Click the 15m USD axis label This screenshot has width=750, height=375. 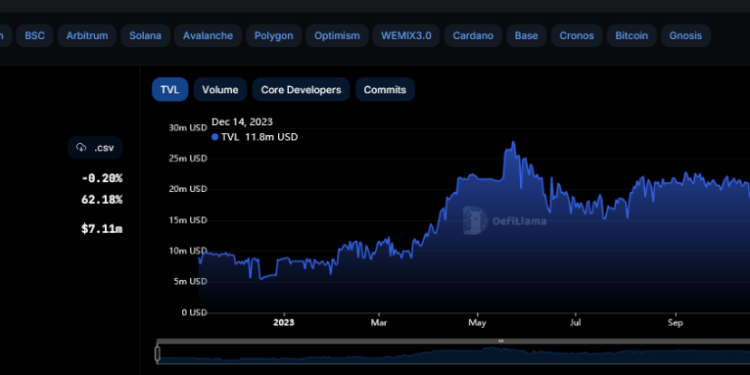[x=188, y=220]
